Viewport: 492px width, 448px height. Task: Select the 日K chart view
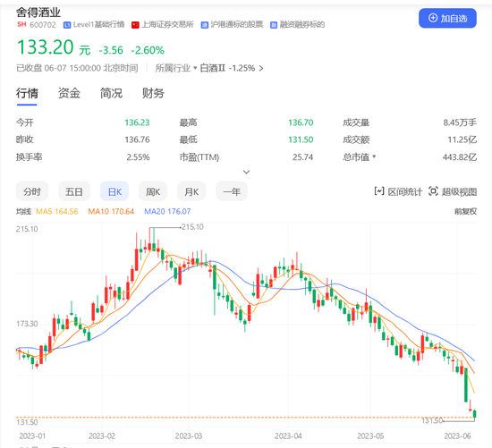(x=115, y=191)
